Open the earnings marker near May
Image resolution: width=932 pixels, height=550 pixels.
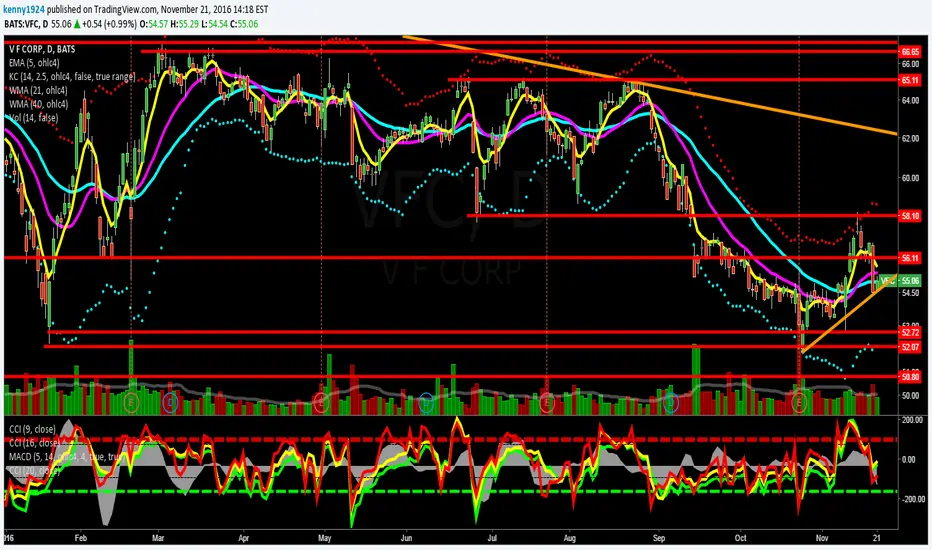321,403
